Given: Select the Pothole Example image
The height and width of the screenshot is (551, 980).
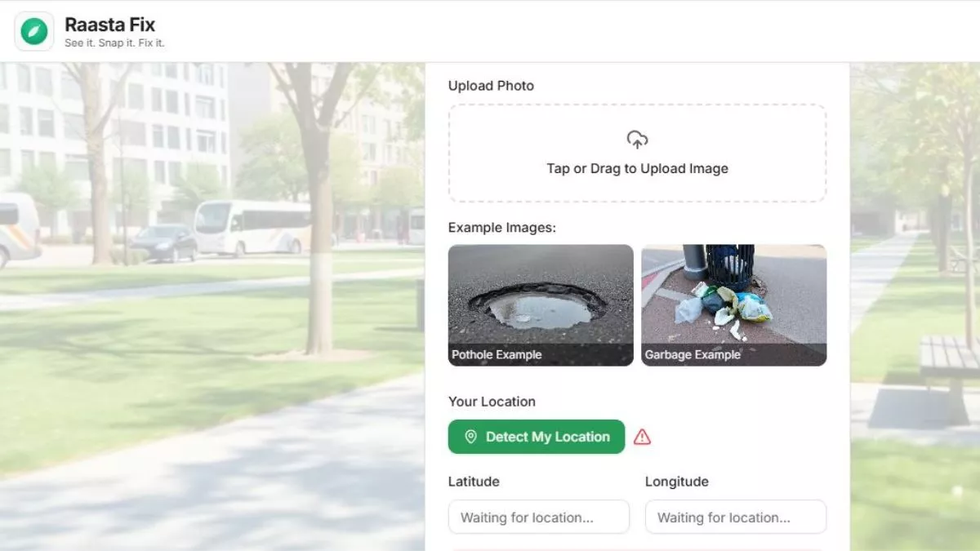Looking at the screenshot, I should pyautogui.click(x=541, y=298).
